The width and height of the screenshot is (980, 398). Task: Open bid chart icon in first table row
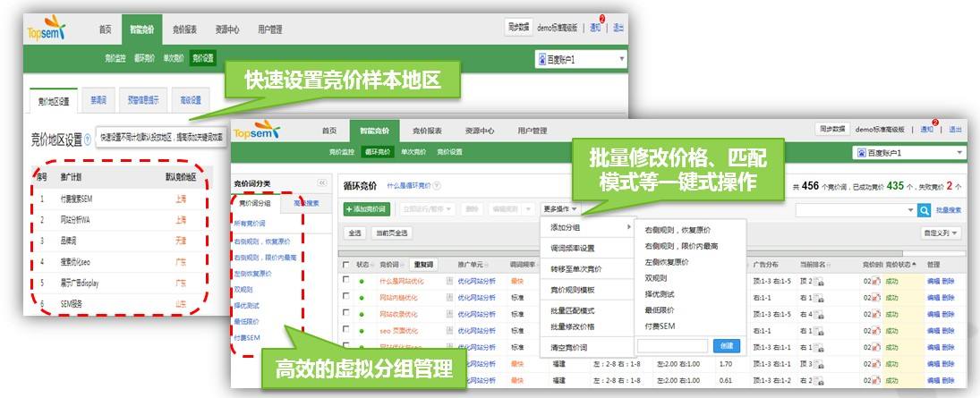point(875,282)
